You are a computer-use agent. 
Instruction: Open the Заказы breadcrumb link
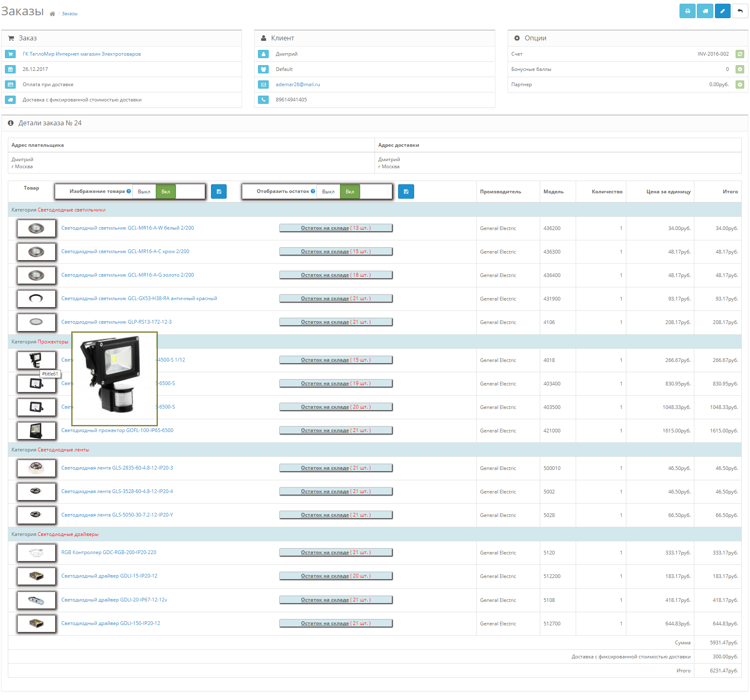(70, 14)
